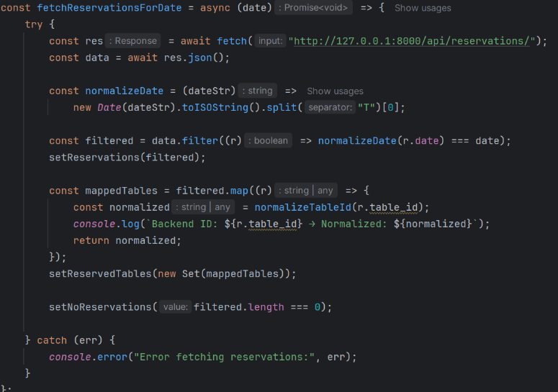Click Show usages next to normalizeDate declaration
The image size is (558, 392).
335,91
